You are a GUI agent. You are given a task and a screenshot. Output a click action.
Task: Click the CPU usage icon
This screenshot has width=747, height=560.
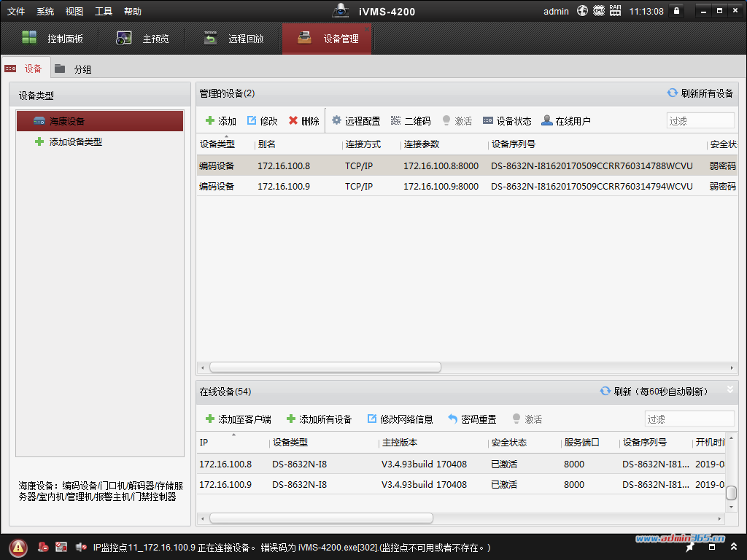click(x=599, y=11)
